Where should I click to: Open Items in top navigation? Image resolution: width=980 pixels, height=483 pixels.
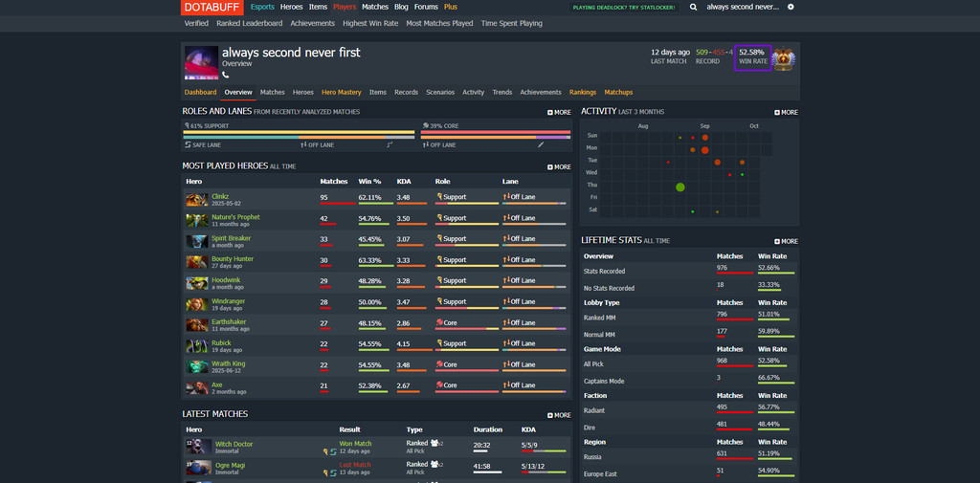(318, 7)
